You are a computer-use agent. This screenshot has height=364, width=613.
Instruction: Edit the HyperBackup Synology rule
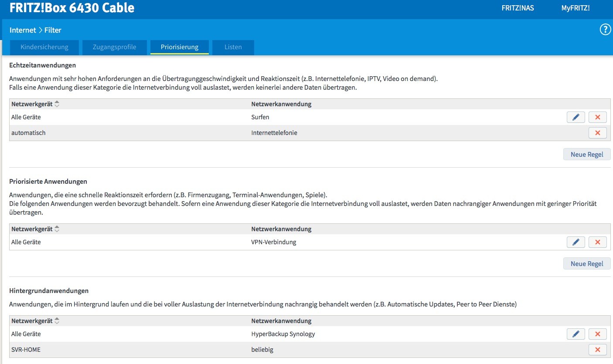point(576,334)
